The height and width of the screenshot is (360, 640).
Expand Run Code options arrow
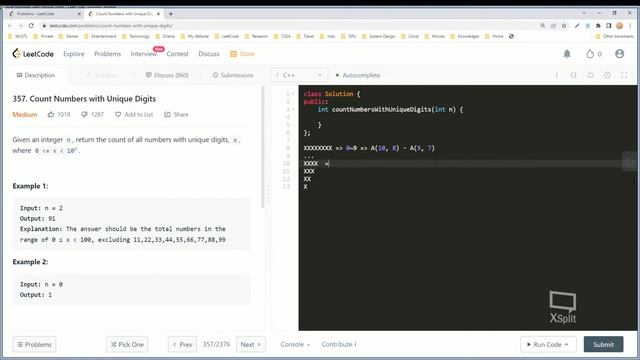click(567, 344)
